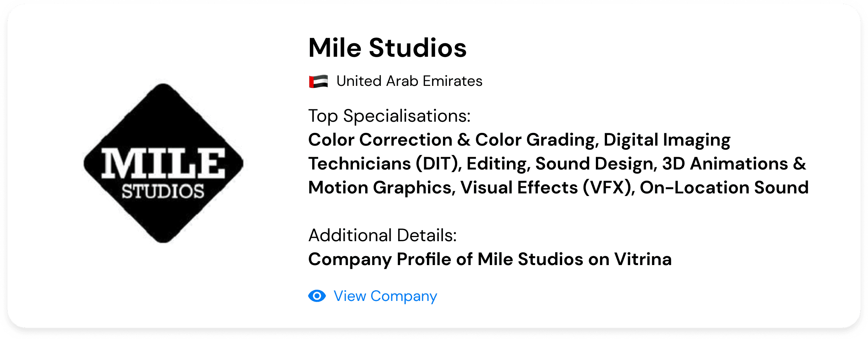Click the Editing specialisation text
Image resolution: width=868 pixels, height=339 pixels.
[498, 164]
